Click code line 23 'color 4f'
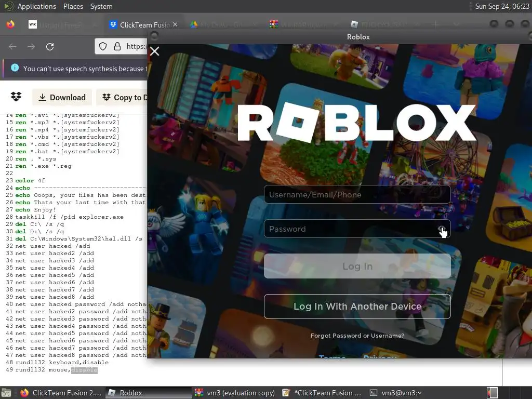The width and height of the screenshot is (532, 399). 30,180
